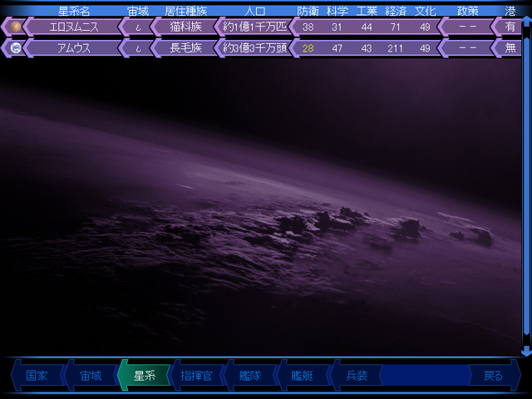Click economy value 71
Screen dimensions: 532x399
click(396, 27)
